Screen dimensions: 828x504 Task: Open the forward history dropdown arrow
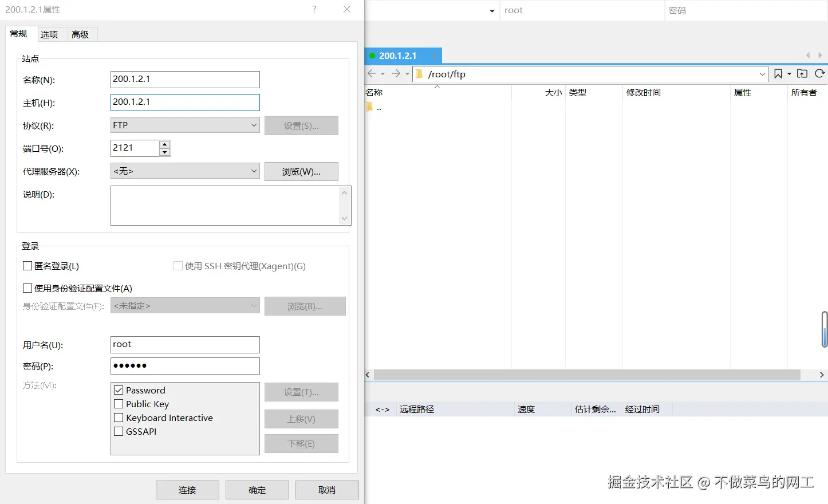[407, 74]
